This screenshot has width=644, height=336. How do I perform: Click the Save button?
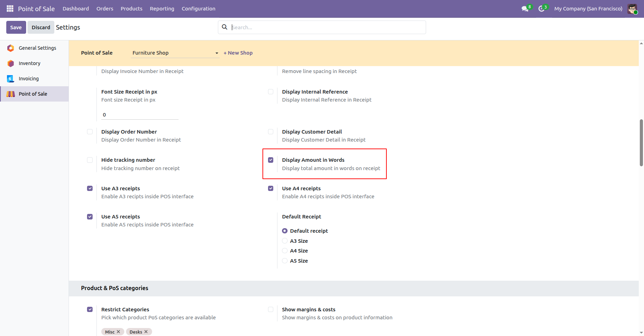click(16, 27)
